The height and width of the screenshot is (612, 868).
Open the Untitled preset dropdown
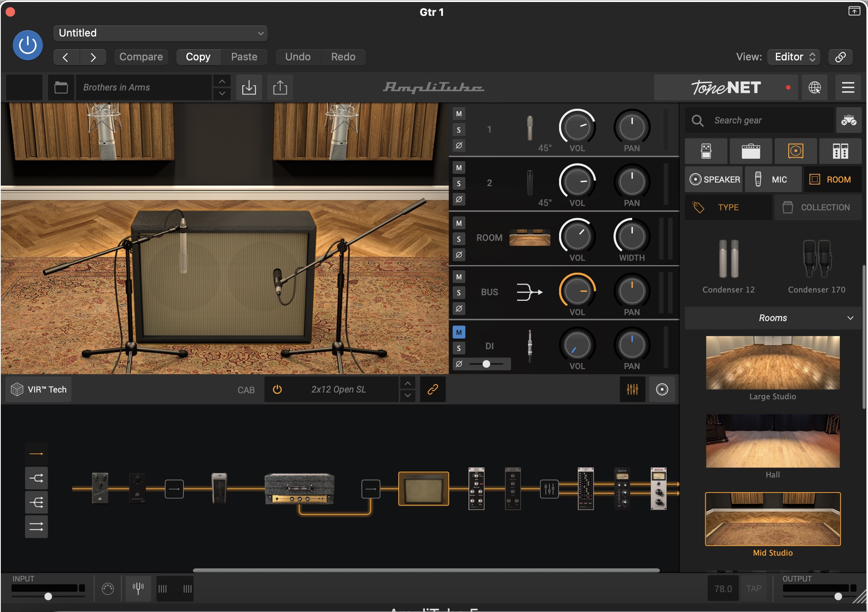tap(160, 33)
